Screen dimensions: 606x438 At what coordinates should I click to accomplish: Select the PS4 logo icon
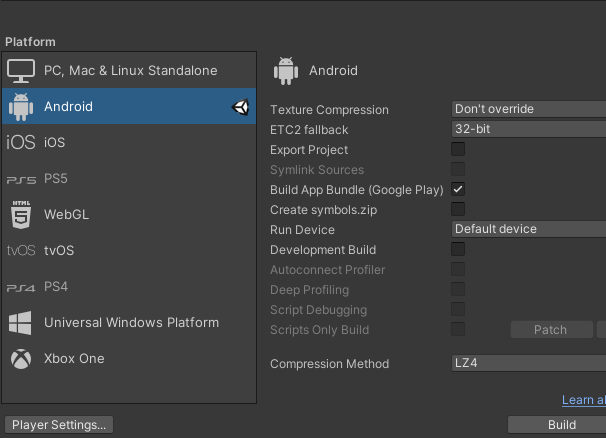[21, 288]
